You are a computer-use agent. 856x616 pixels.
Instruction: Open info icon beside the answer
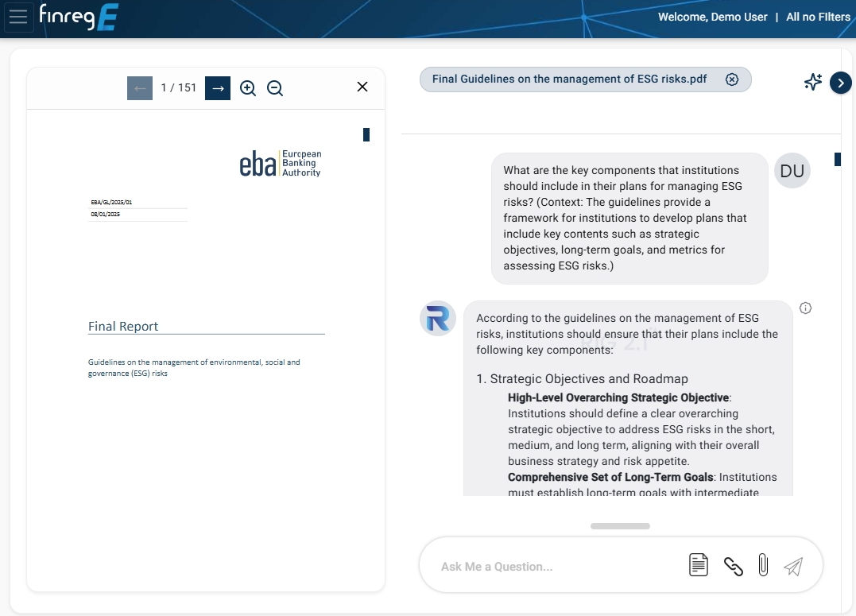tap(805, 308)
